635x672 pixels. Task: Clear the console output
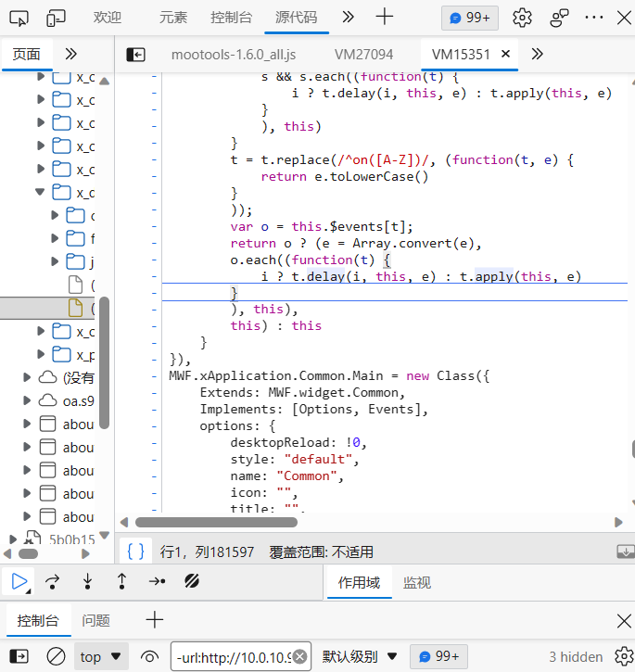(56, 656)
